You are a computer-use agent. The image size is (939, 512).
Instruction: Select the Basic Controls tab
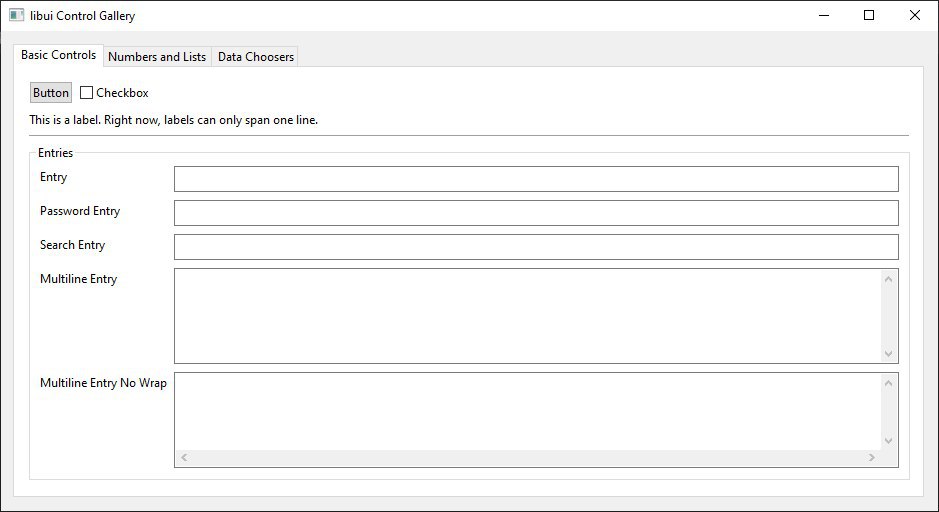point(59,55)
